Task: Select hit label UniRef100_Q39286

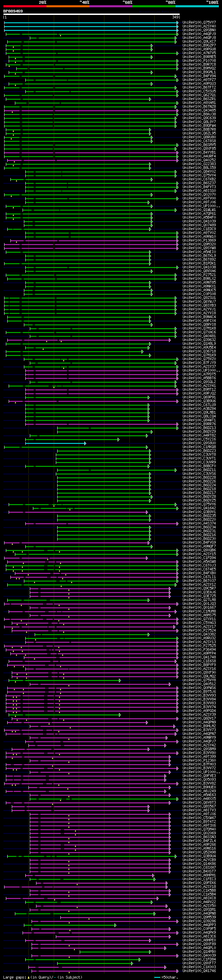Action: click(199, 921)
